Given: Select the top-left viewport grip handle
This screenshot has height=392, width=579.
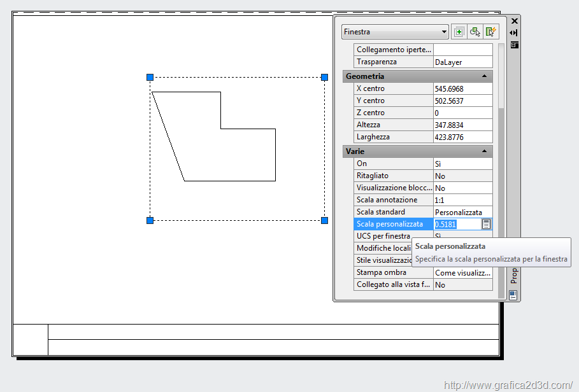Looking at the screenshot, I should point(150,77).
